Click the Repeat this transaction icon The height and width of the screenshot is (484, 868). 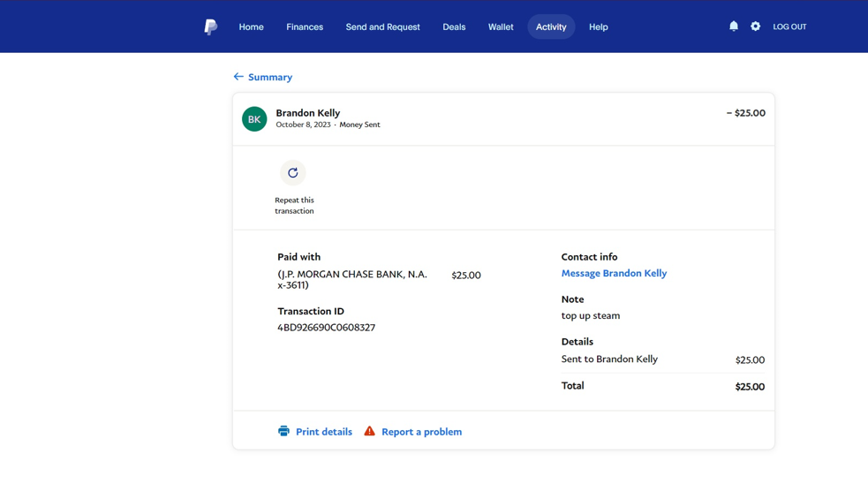293,173
